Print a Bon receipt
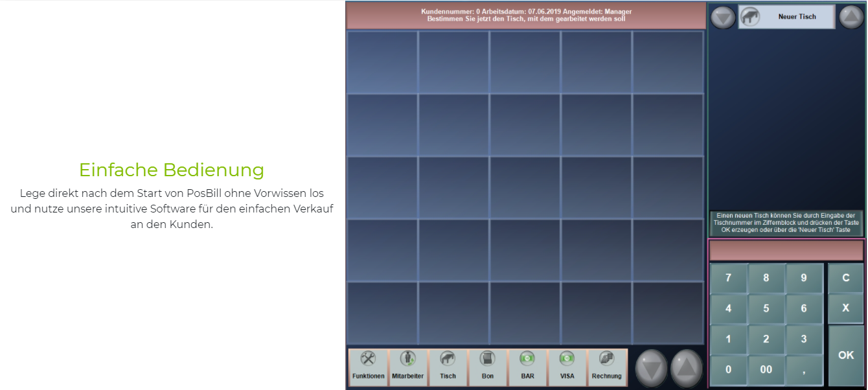 pos(488,367)
